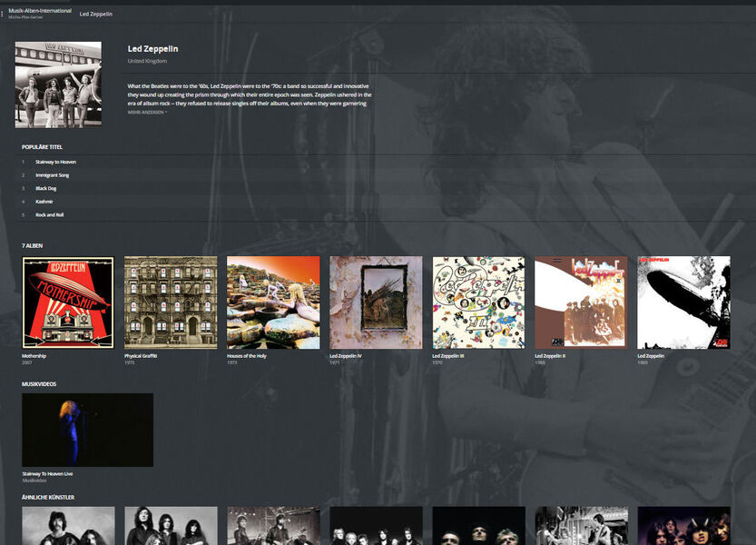Open the Led Zeppelin IV album cover
This screenshot has height=545, width=756.
pyautogui.click(x=376, y=302)
